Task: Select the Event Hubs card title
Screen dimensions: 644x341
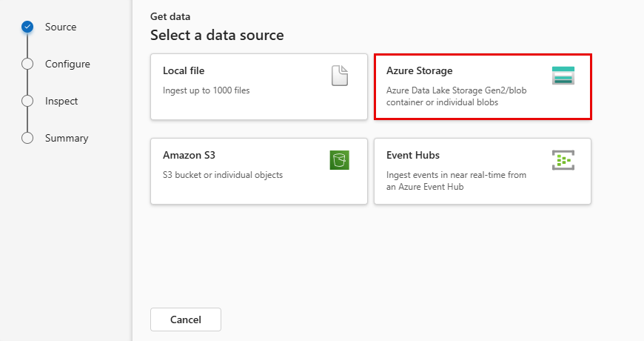Action: click(413, 155)
